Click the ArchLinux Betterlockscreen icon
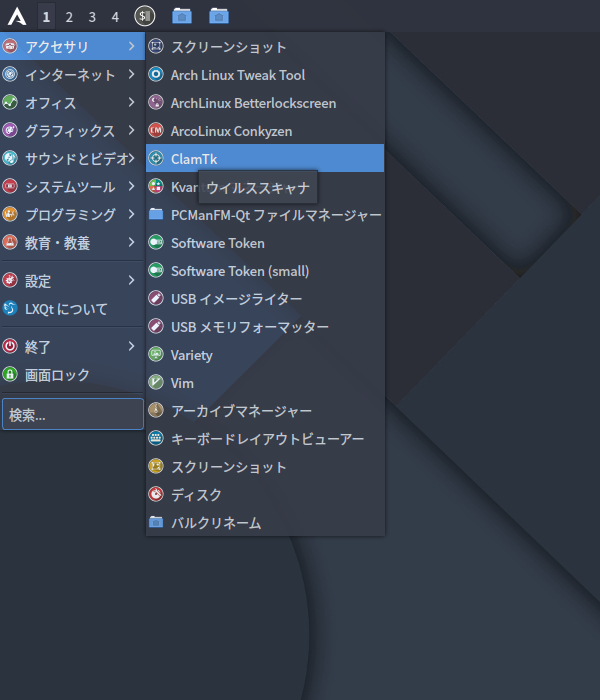 tap(156, 102)
